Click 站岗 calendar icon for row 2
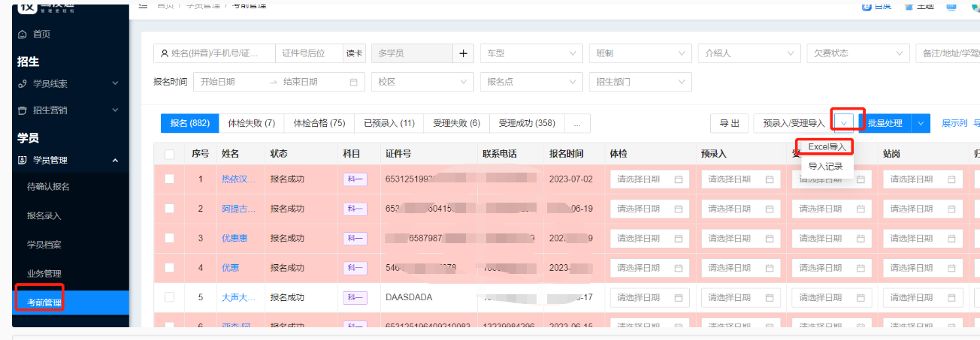The image size is (980, 340). (952, 209)
